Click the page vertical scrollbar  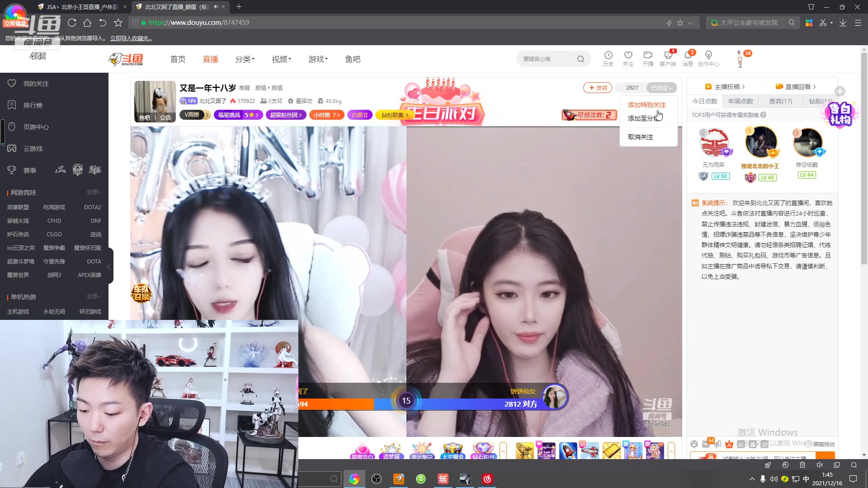tap(864, 158)
